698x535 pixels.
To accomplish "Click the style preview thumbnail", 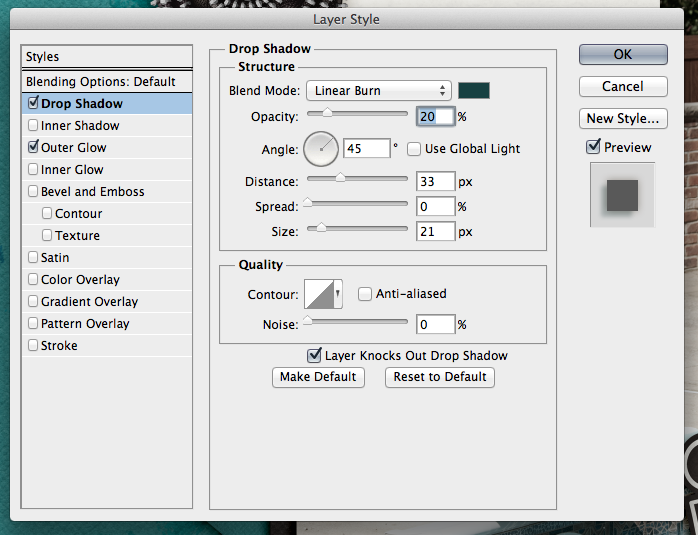I will (x=622, y=195).
